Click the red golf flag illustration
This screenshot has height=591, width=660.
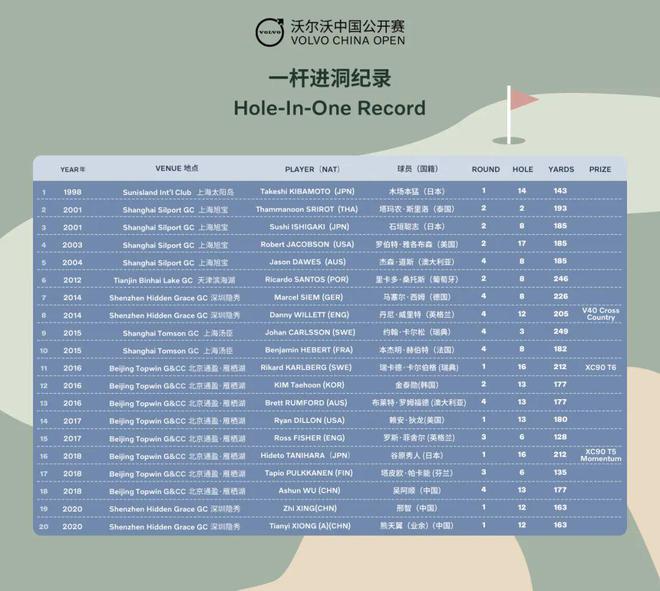(x=522, y=99)
